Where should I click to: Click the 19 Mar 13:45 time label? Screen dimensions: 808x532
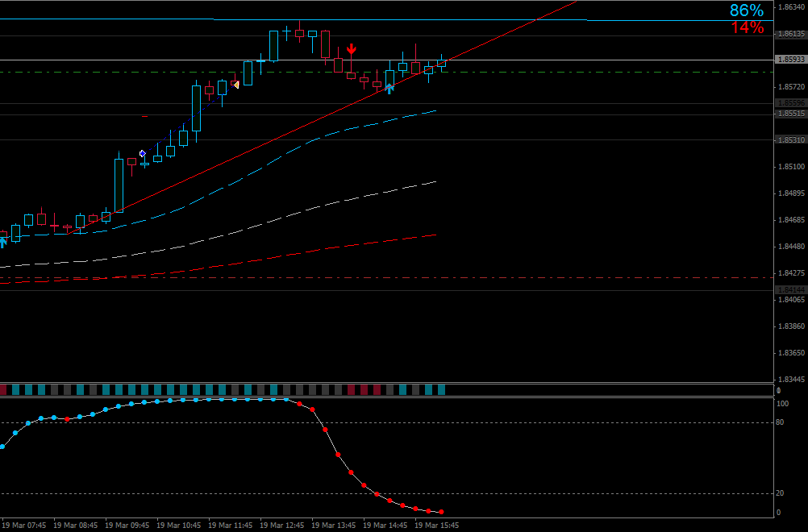(x=333, y=526)
